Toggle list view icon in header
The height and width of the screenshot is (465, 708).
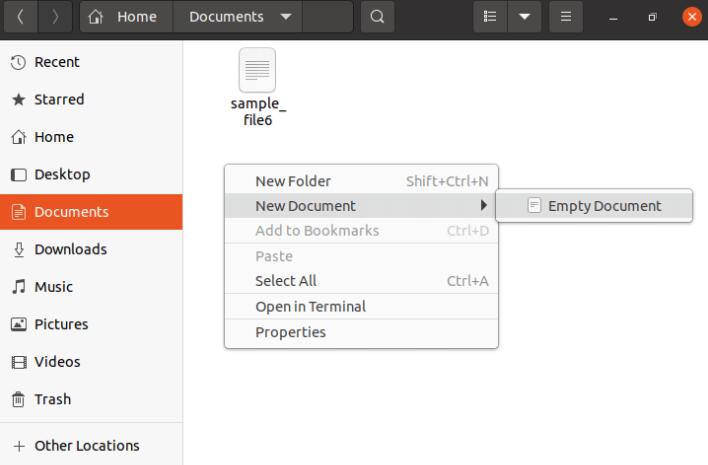490,17
